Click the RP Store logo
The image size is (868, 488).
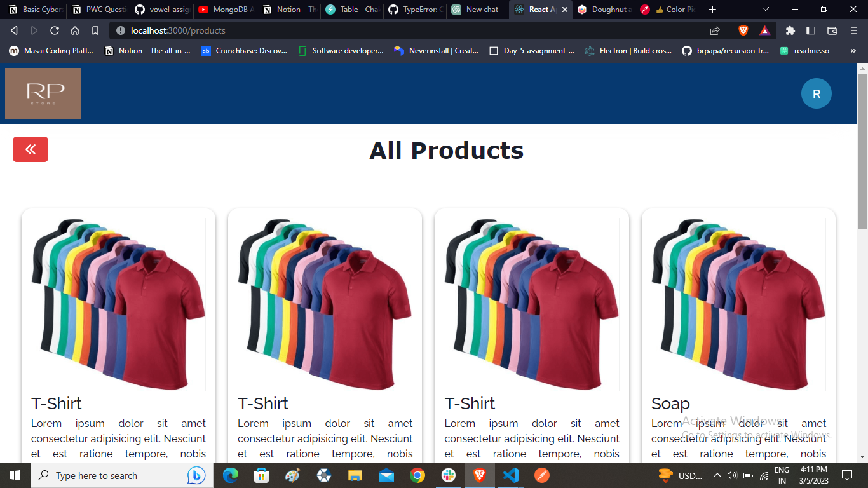43,93
